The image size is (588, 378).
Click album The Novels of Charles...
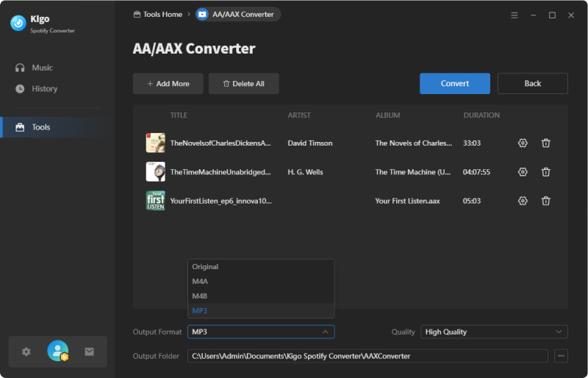(414, 143)
